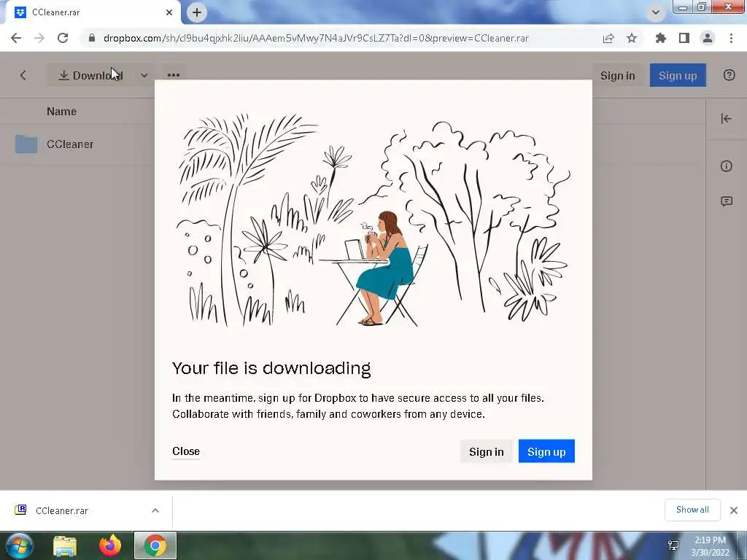The height and width of the screenshot is (560, 747).
Task: Open the more options ellipsis menu
Action: (x=174, y=75)
